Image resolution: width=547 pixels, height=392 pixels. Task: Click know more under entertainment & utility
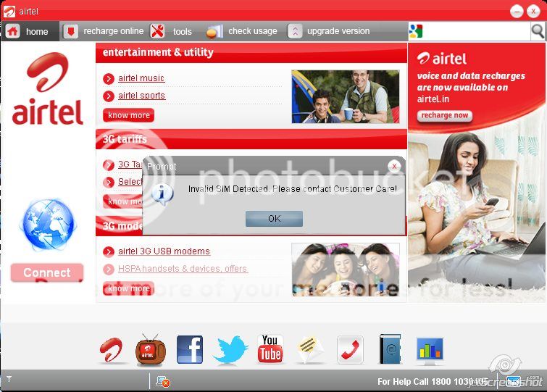(128, 115)
